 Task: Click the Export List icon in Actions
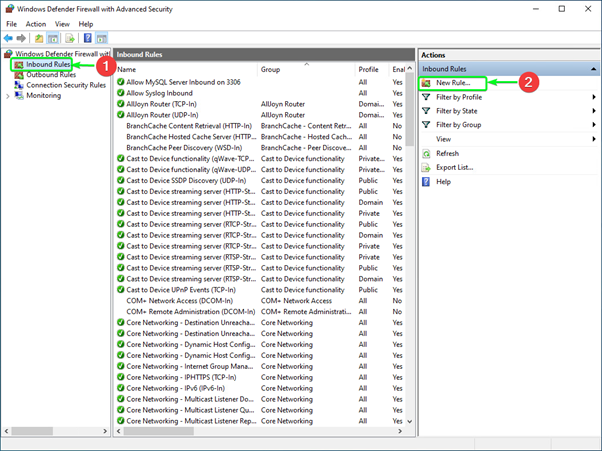[x=426, y=168]
